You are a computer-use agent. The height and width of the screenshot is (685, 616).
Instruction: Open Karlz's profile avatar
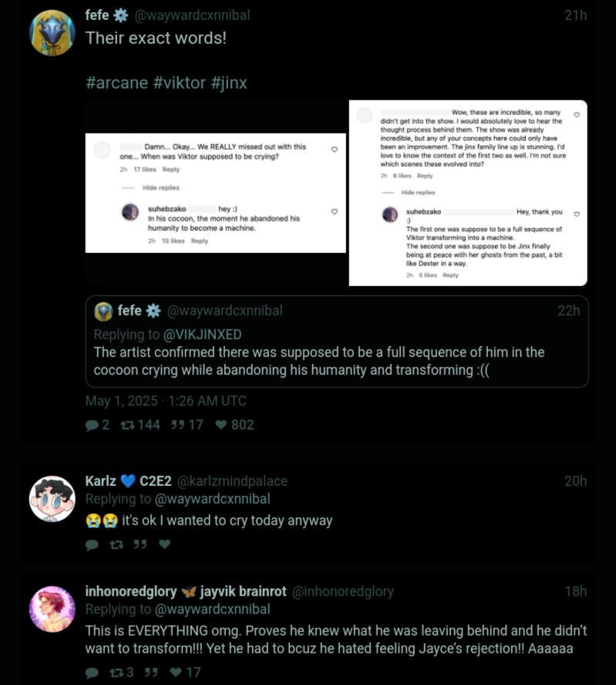(52, 499)
